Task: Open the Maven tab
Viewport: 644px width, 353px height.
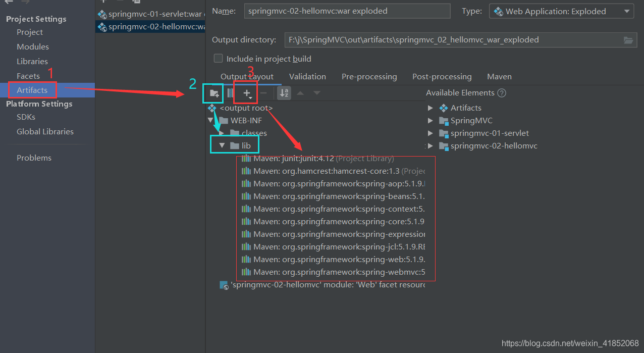Action: 499,77
